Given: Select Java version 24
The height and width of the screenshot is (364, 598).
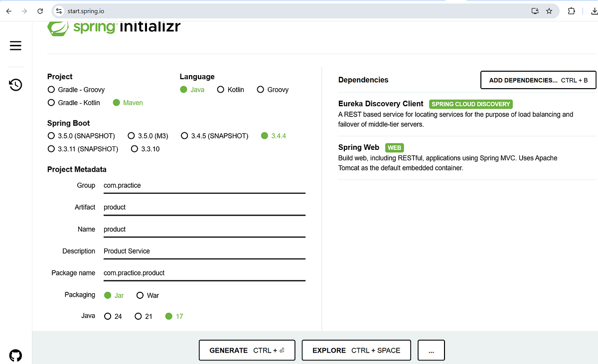Looking at the screenshot, I should click(113, 316).
